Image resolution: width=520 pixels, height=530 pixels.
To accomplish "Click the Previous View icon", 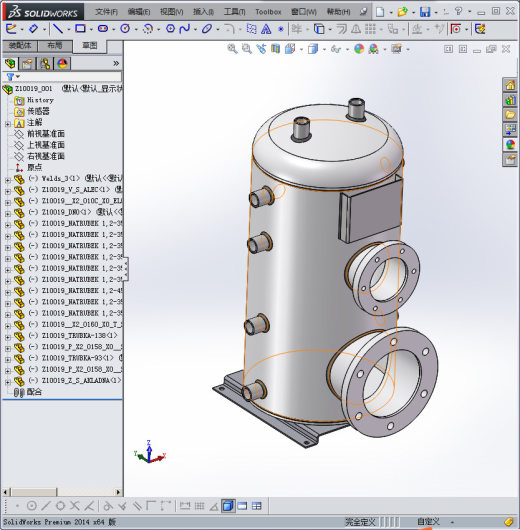I will (261, 49).
